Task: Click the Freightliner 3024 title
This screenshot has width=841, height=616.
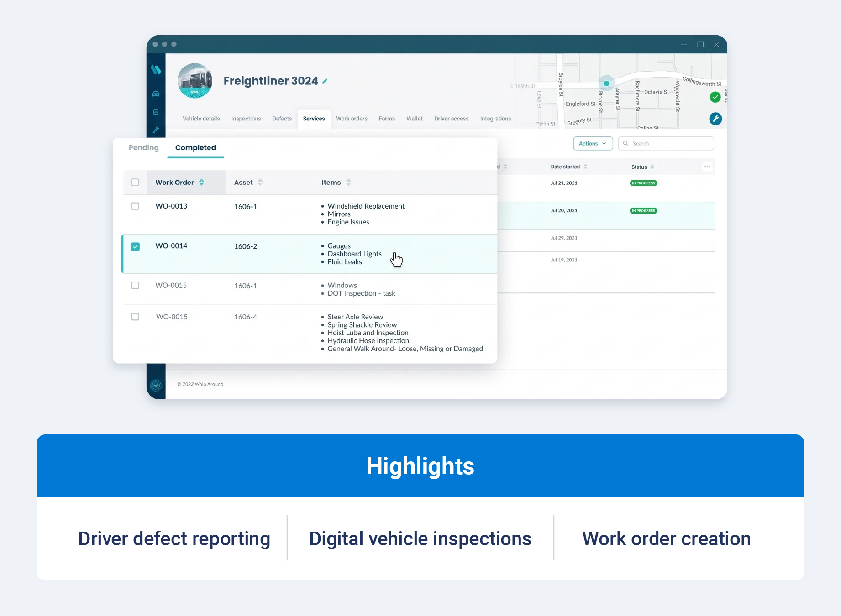Action: (271, 81)
